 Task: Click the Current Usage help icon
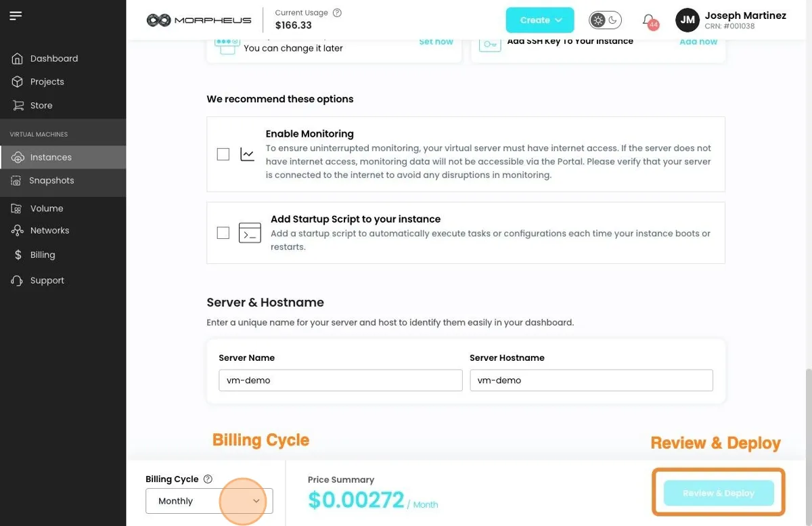[338, 13]
